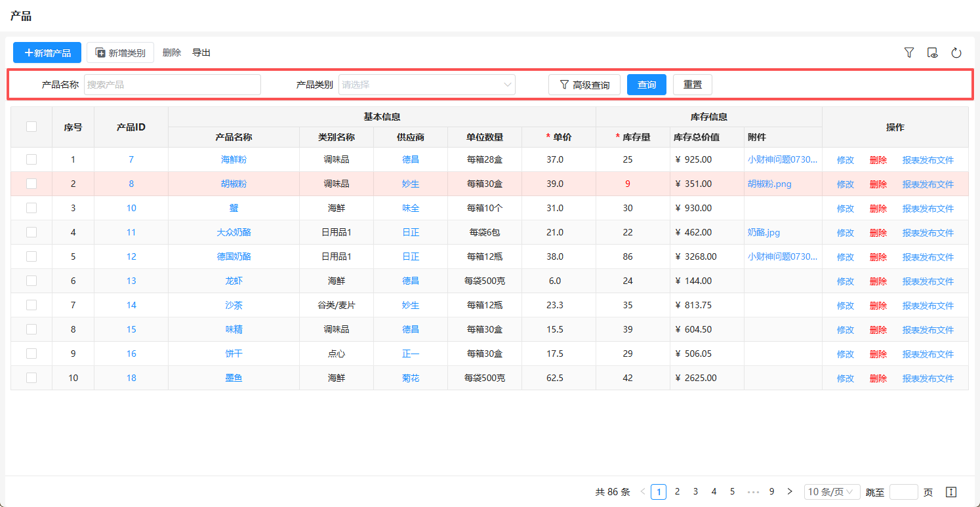Screen dimensions: 980x507
Task: Click 修改 for the 海鲜粉 row
Action: [846, 160]
